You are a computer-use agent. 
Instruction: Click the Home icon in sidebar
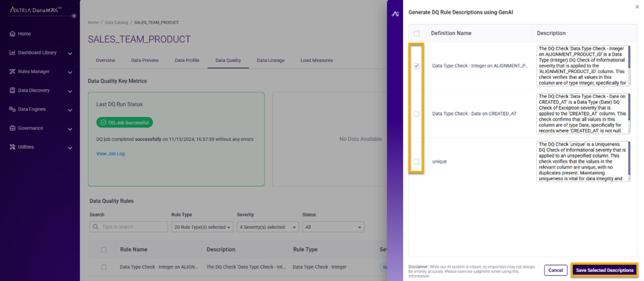click(x=12, y=34)
